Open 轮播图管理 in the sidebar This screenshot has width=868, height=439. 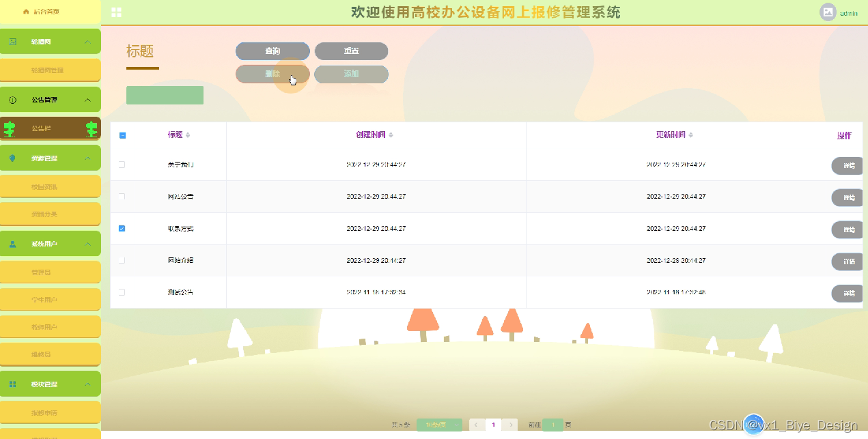(x=51, y=70)
